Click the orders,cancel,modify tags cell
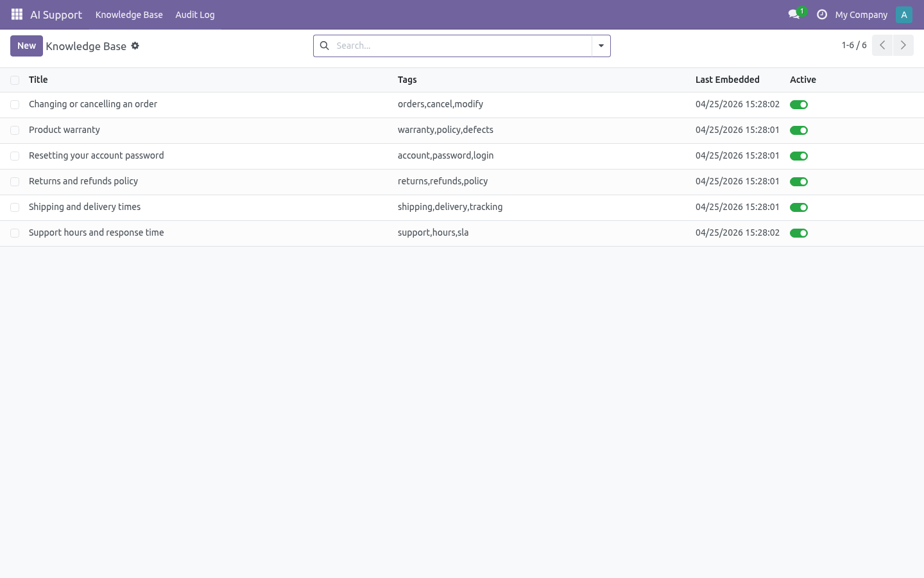Image resolution: width=924 pixels, height=578 pixels. [440, 104]
